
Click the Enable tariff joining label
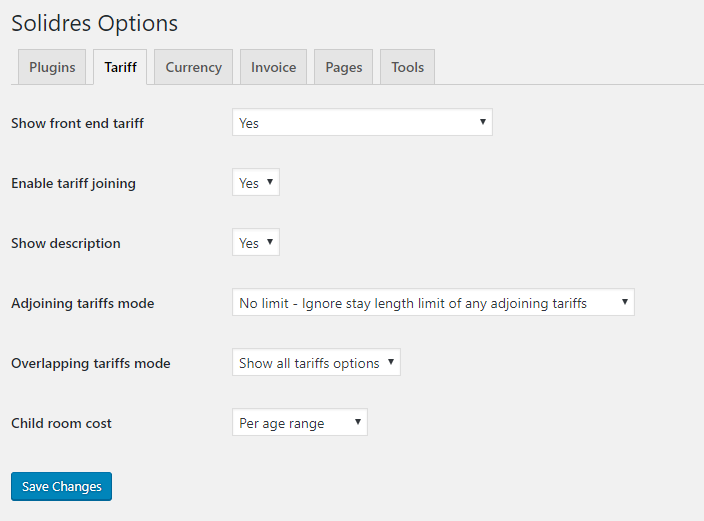pos(73,184)
